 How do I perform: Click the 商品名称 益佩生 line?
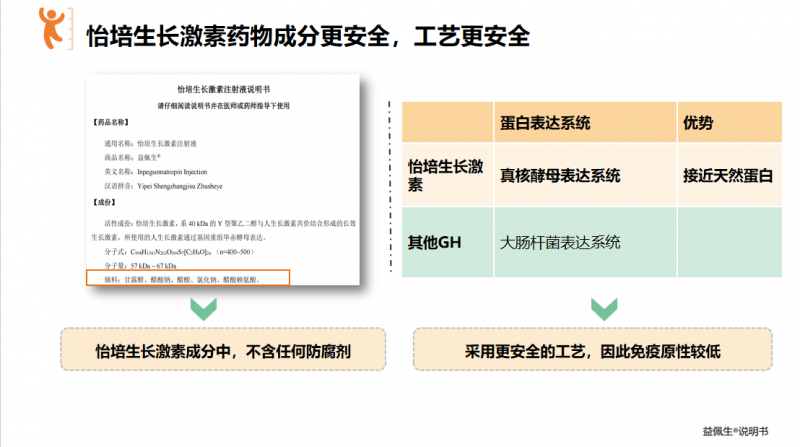pos(133,158)
